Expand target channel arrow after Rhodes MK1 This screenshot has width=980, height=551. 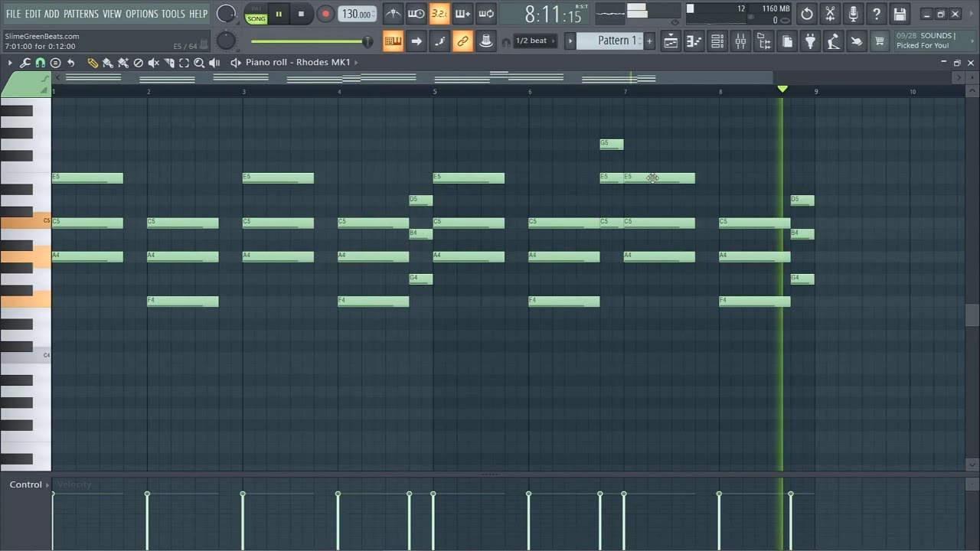[357, 63]
